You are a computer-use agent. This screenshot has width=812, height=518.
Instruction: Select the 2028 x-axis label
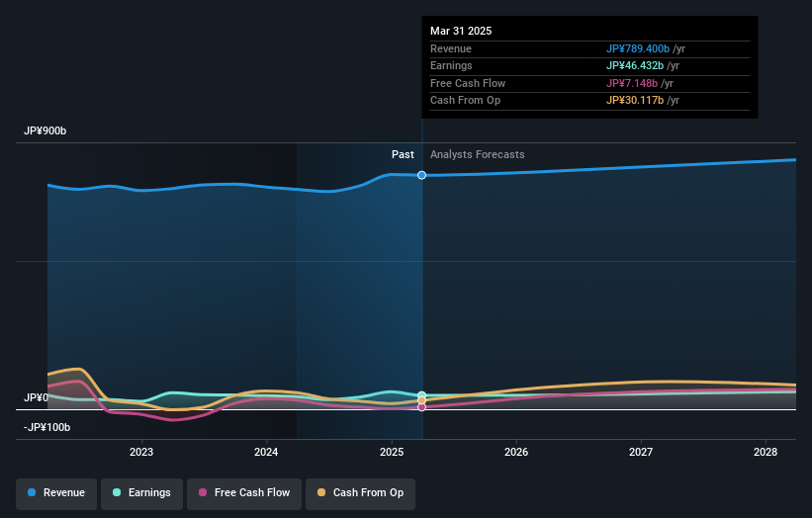(766, 453)
